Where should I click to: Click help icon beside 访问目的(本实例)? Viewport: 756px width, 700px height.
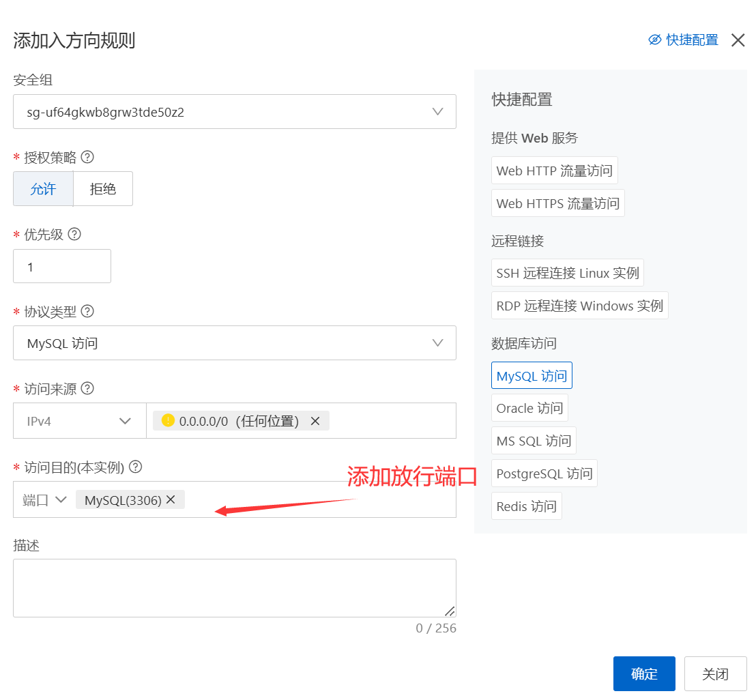click(x=136, y=467)
